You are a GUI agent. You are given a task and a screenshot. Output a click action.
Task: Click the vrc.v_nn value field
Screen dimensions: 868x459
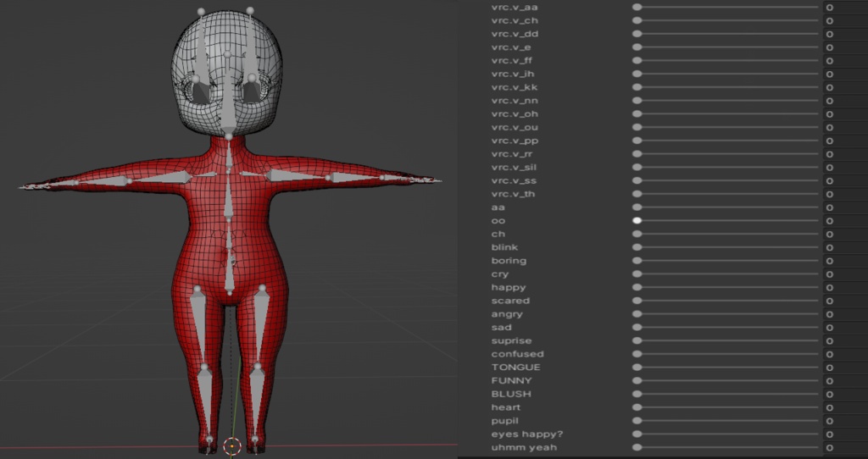point(845,101)
